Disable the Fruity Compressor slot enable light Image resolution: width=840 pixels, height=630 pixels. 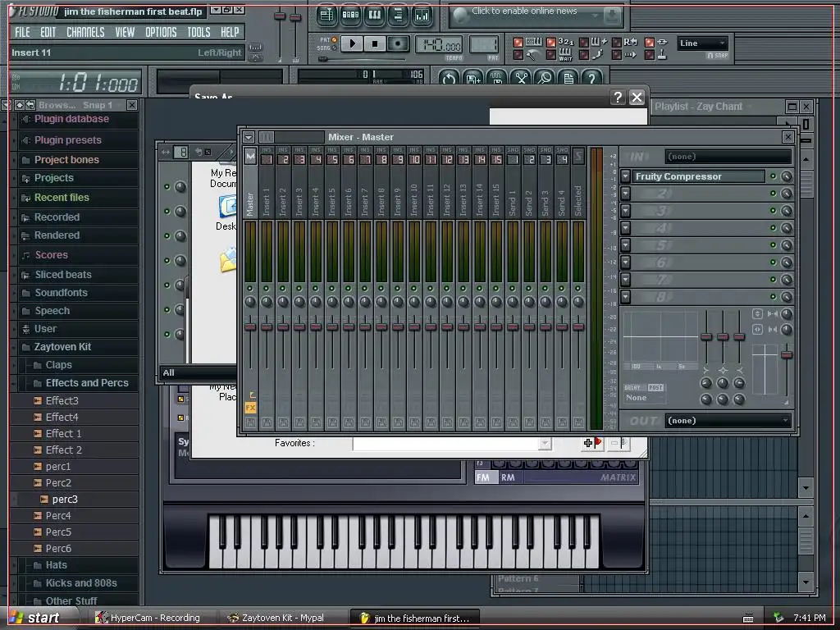773,176
